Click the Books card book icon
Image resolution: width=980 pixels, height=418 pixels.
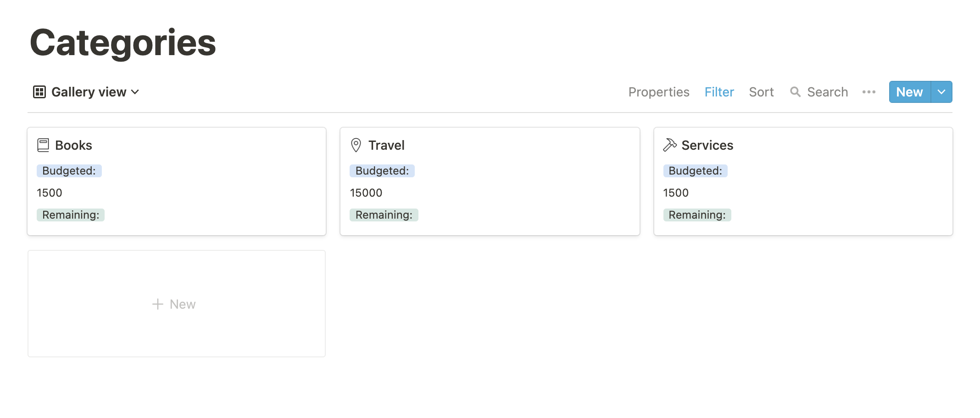(43, 145)
